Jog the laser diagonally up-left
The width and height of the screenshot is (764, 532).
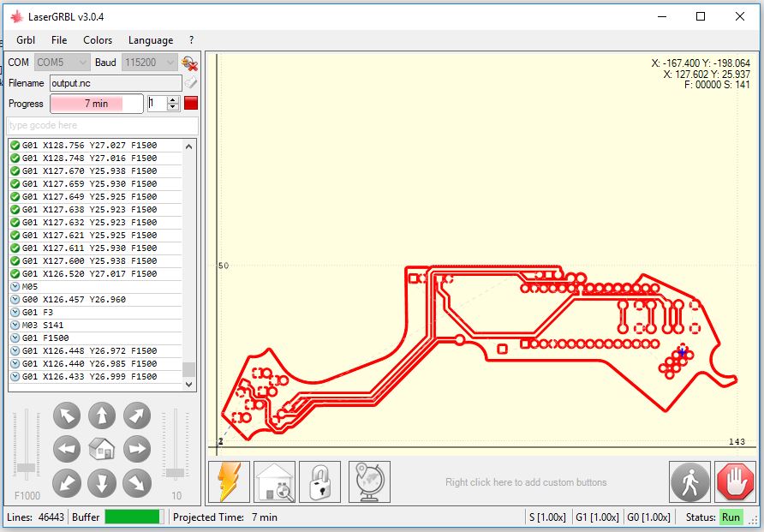click(x=67, y=415)
